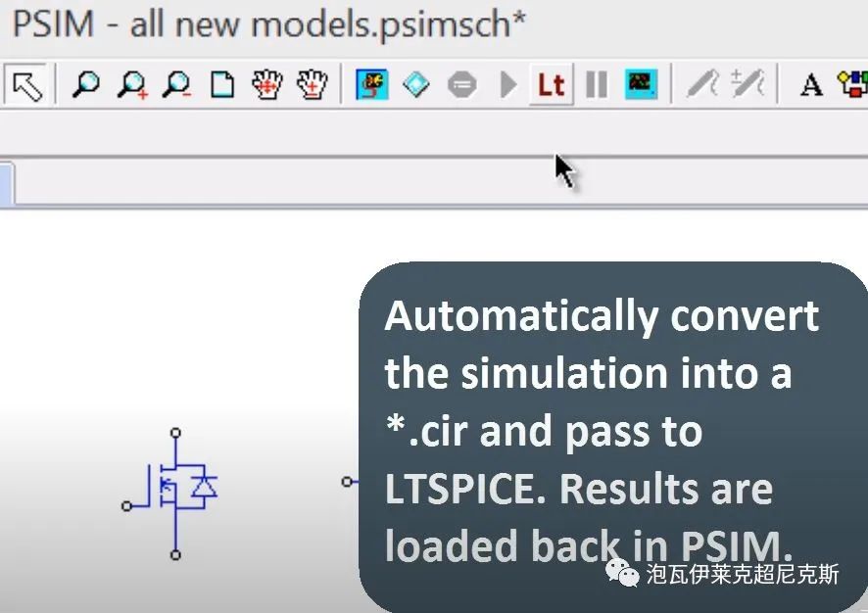Click the blank page fit icon
Screen dimensions: 868x613
coord(222,84)
